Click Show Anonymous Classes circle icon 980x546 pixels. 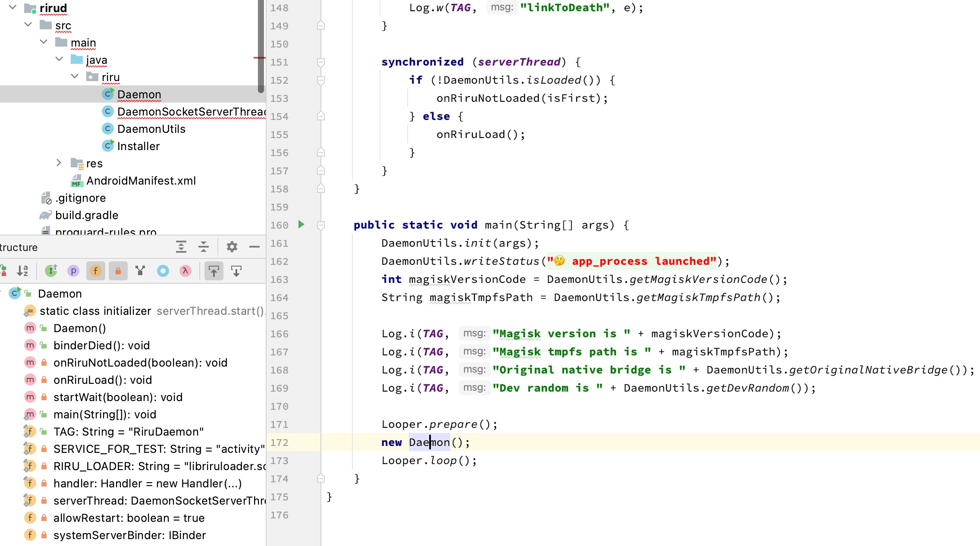coord(163,271)
